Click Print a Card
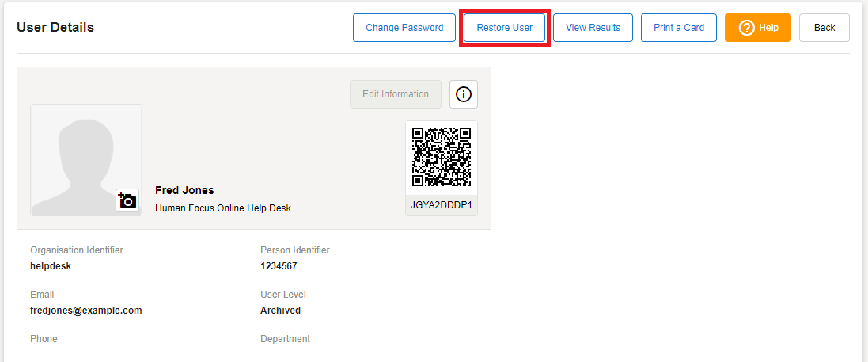Image resolution: width=868 pixels, height=362 pixels. 678,28
